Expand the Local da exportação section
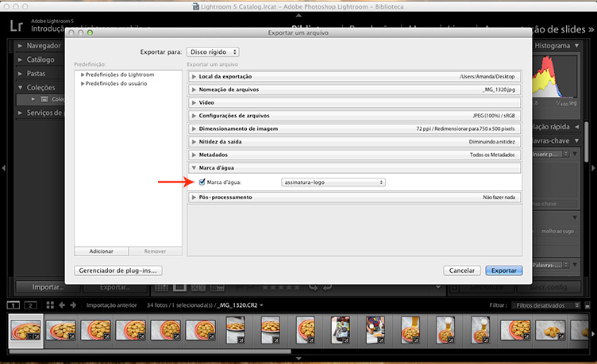The width and height of the screenshot is (597, 364). point(195,76)
